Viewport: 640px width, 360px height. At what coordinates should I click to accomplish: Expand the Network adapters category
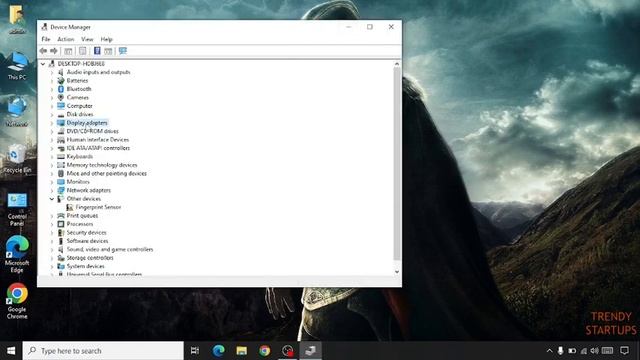click(x=52, y=190)
